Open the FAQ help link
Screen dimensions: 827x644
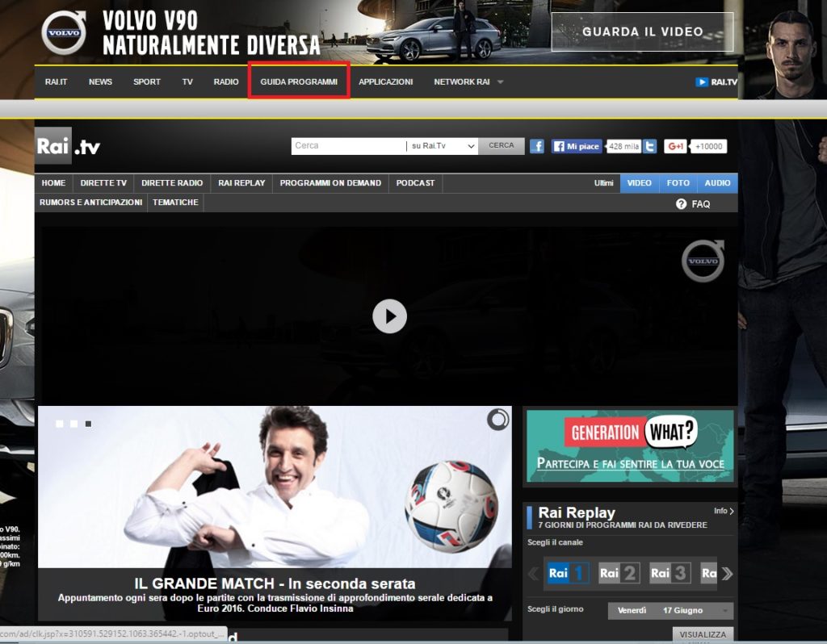coord(693,204)
